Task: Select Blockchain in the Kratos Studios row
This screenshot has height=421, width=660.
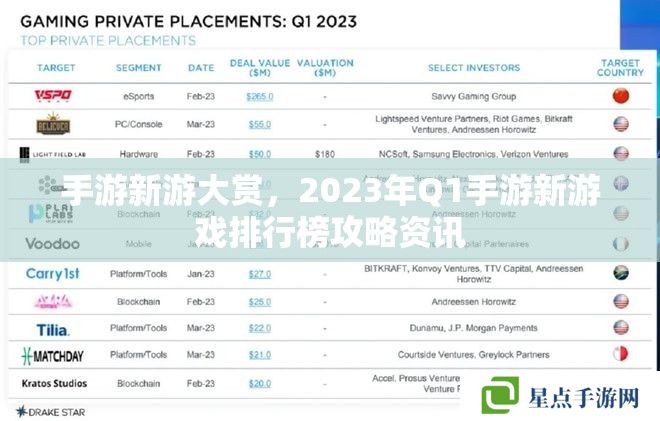Action: click(x=138, y=384)
